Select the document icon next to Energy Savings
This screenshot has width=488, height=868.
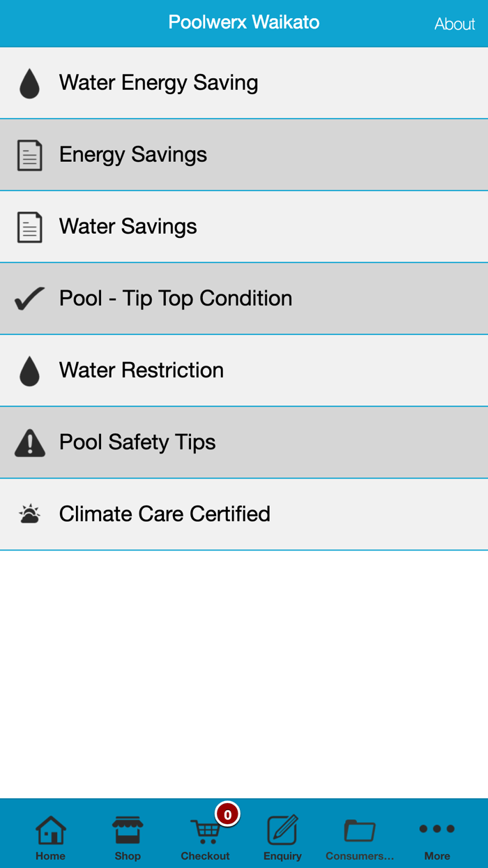[x=29, y=154]
